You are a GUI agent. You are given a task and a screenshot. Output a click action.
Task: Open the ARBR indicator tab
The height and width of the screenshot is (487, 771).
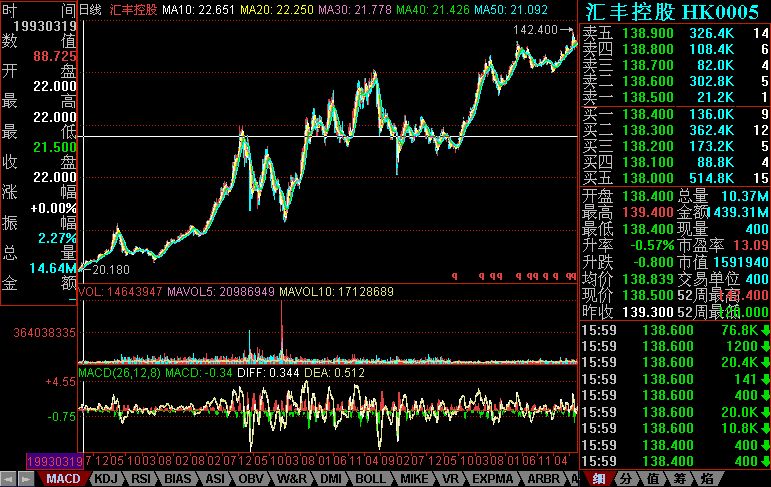[540, 479]
